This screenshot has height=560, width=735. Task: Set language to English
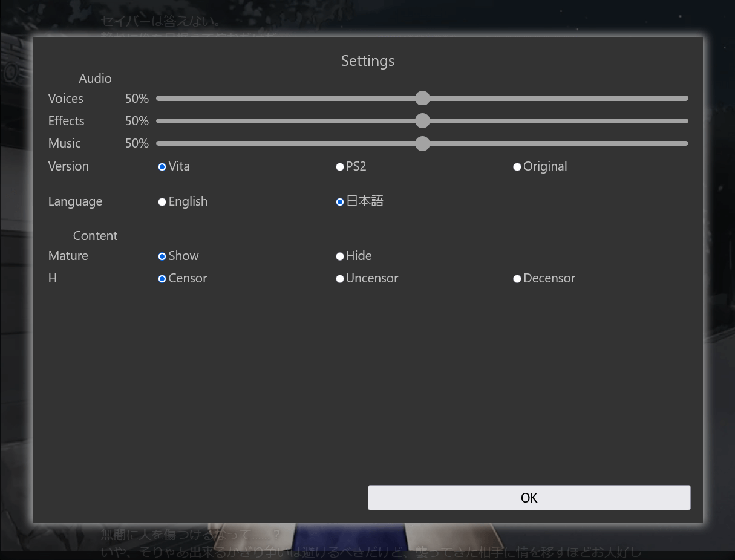click(162, 202)
